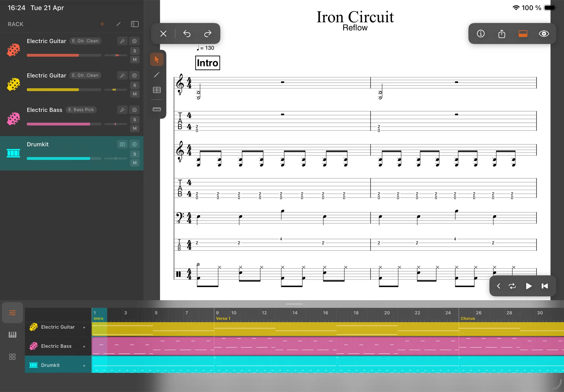This screenshot has height=392, width=564.
Task: Select the pencil edit tool
Action: [x=157, y=75]
